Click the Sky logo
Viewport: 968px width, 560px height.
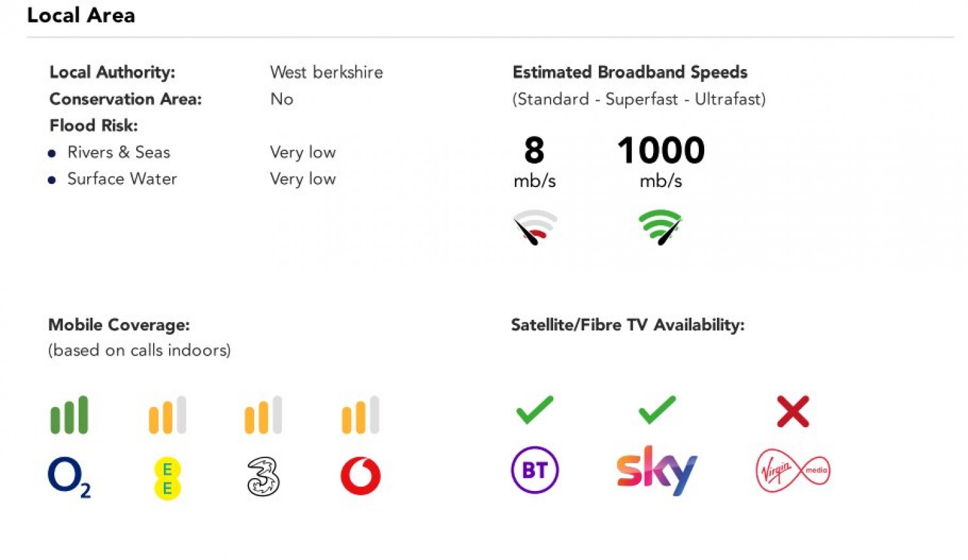point(656,470)
